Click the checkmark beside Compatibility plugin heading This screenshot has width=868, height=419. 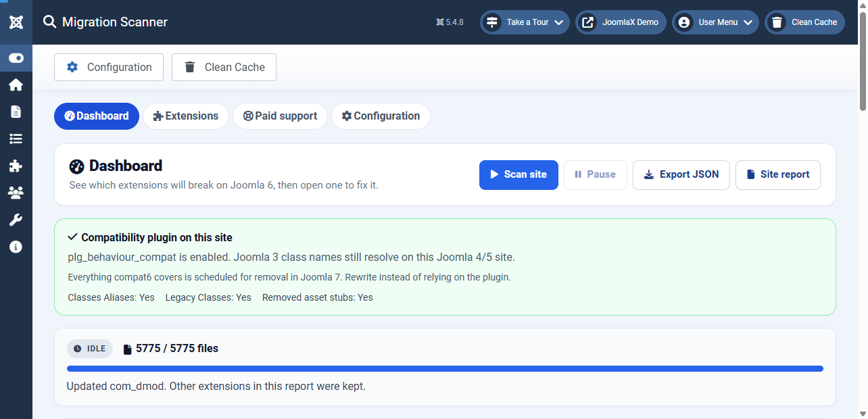(73, 237)
